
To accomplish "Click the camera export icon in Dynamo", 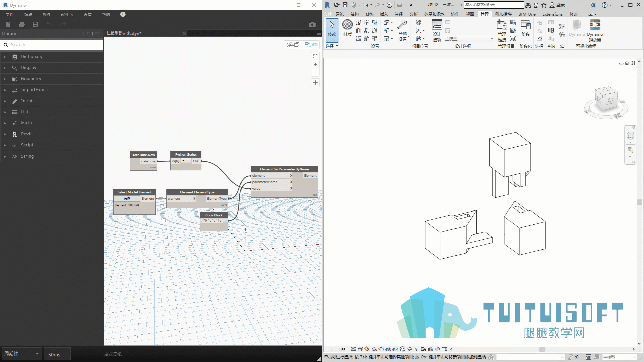I will (x=312, y=24).
